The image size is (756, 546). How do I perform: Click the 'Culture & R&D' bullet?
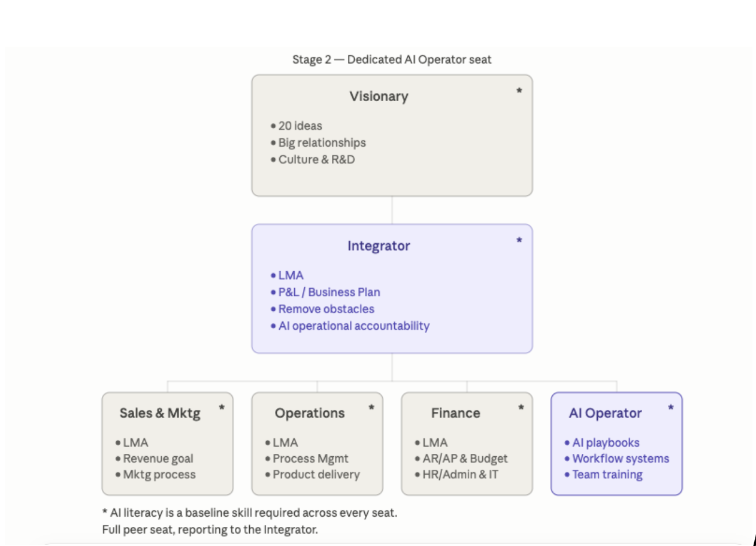313,160
